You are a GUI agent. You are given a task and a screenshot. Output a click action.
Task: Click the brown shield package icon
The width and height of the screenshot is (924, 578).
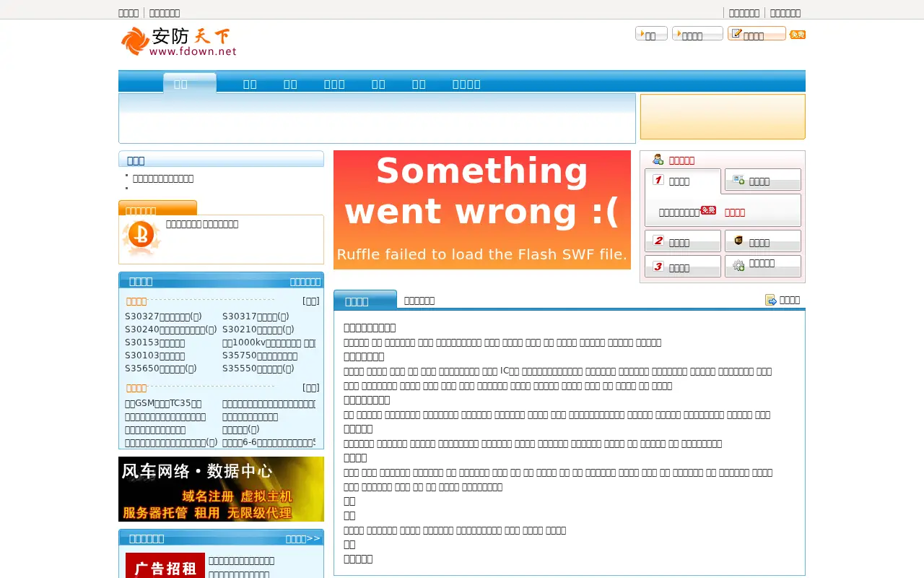738,241
